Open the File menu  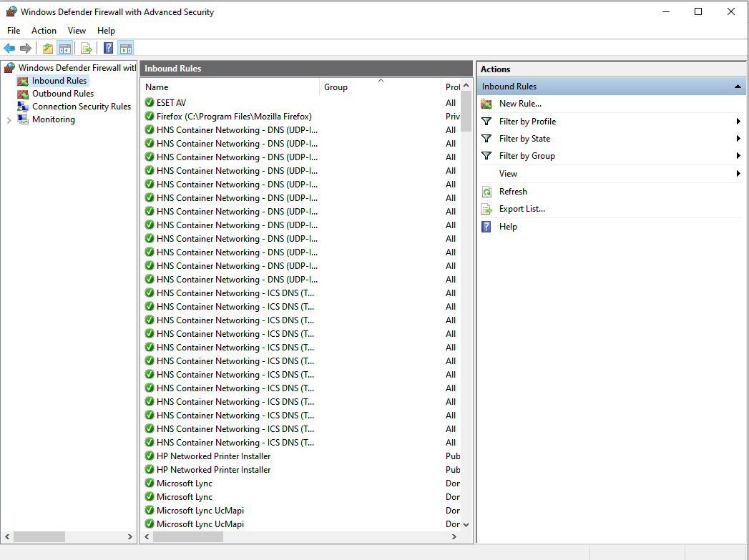(x=13, y=31)
